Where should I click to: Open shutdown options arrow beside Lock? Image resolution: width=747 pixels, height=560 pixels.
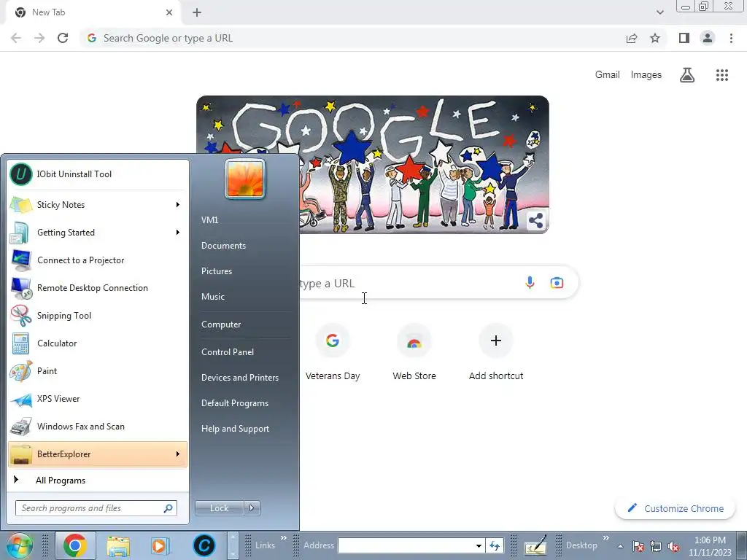pyautogui.click(x=252, y=508)
